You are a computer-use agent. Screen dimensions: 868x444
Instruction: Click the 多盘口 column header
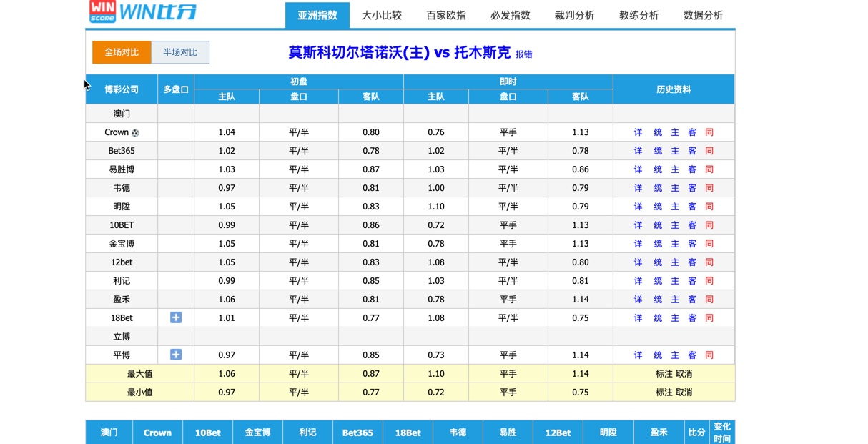(176, 89)
